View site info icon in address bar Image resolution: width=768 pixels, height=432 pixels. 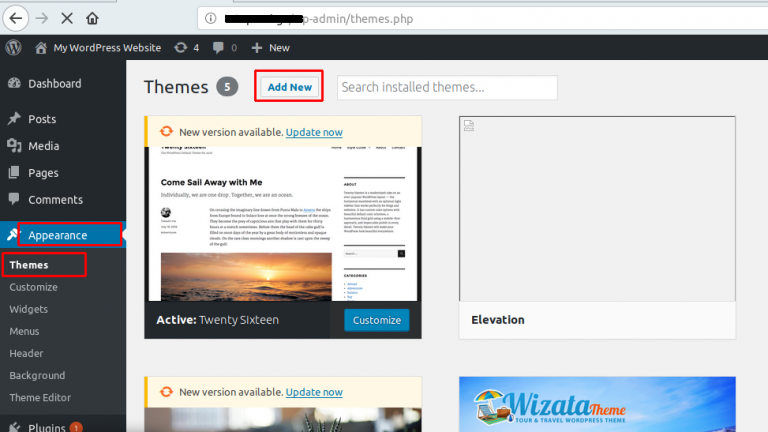click(211, 19)
